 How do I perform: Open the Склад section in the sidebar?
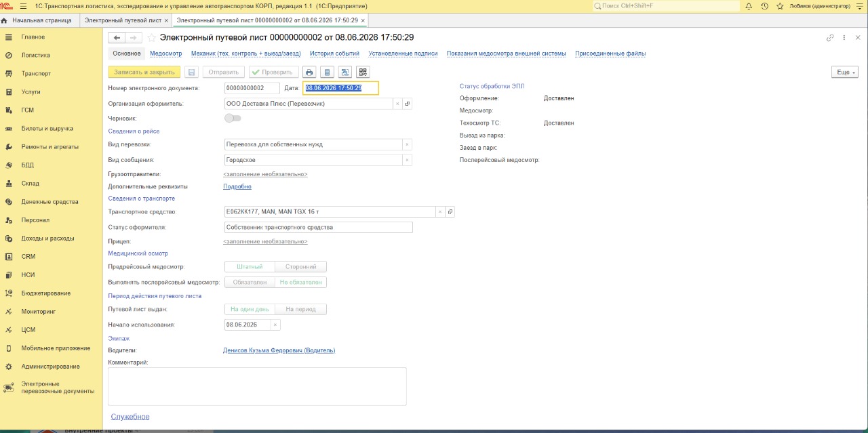[31, 183]
